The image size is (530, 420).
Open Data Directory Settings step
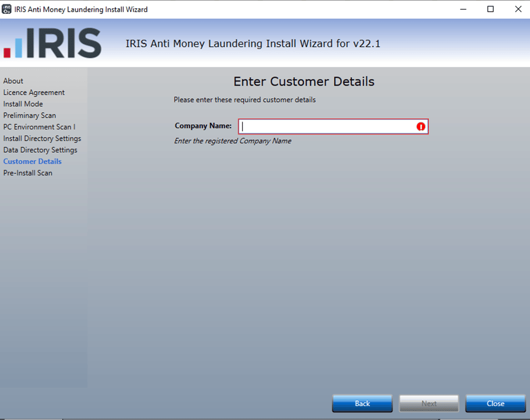(x=40, y=149)
